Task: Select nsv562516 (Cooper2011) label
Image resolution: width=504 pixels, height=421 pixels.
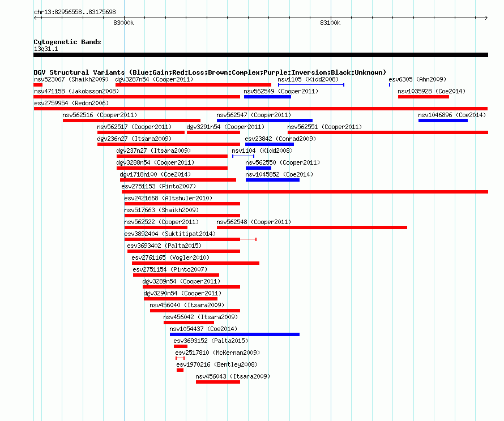Action: tap(100, 115)
